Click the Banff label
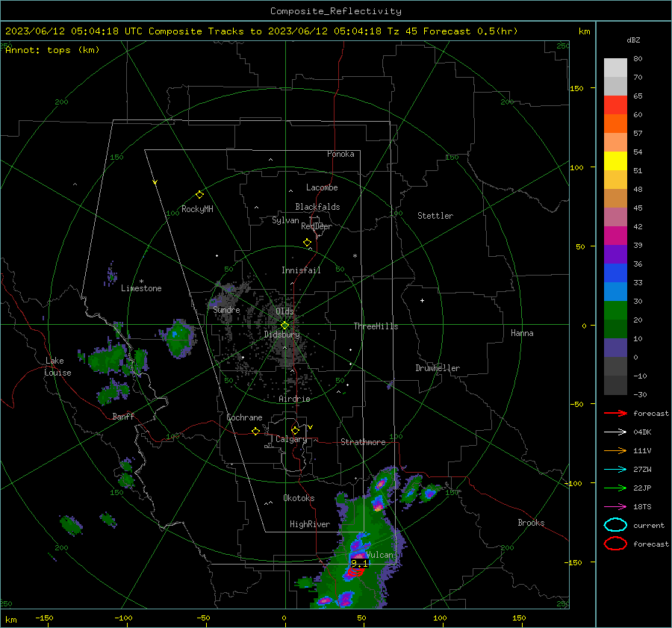Viewport: 672px width, 628px height. tap(123, 417)
